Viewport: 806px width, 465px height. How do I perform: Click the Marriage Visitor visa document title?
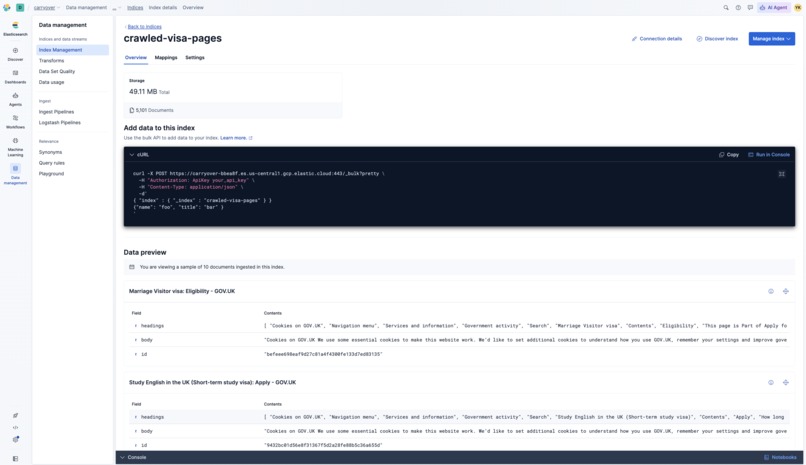(x=182, y=291)
